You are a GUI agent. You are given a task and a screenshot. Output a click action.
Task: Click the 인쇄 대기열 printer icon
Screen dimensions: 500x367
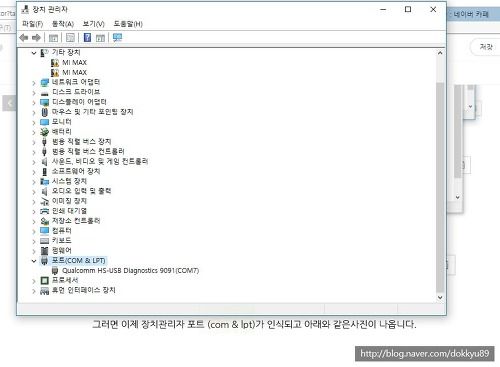click(x=44, y=211)
